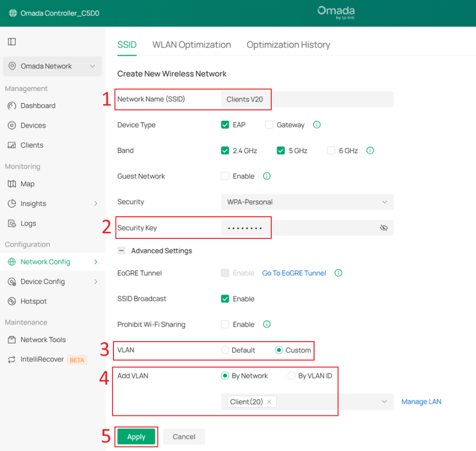Viewport: 476px width, 451px height.
Task: Open the Manage LAN link
Action: coord(421,401)
